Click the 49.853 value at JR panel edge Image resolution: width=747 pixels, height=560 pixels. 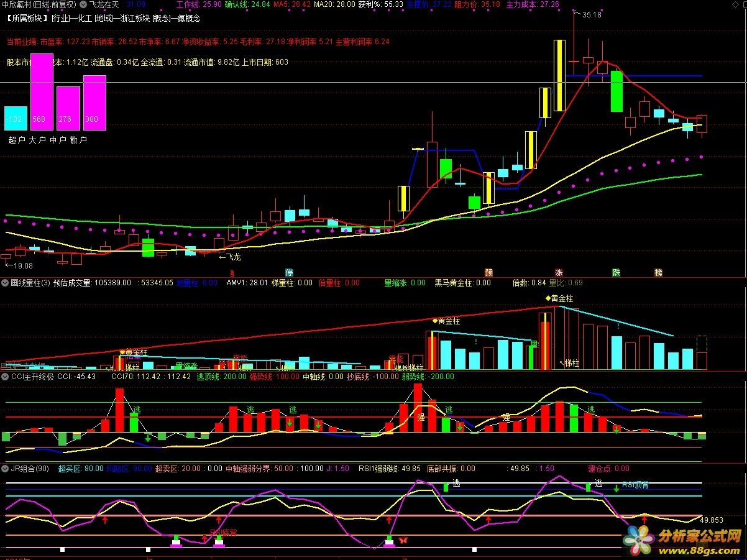click(x=712, y=520)
